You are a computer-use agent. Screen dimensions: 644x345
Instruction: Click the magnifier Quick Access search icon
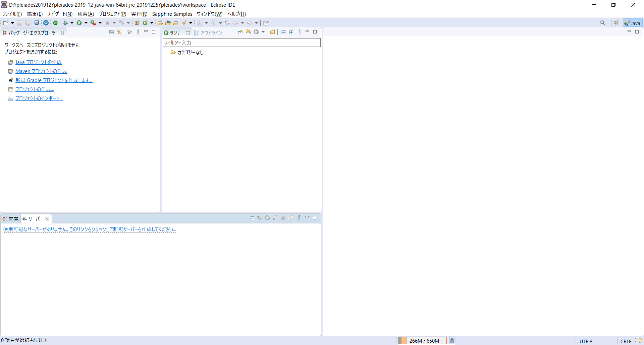[603, 23]
